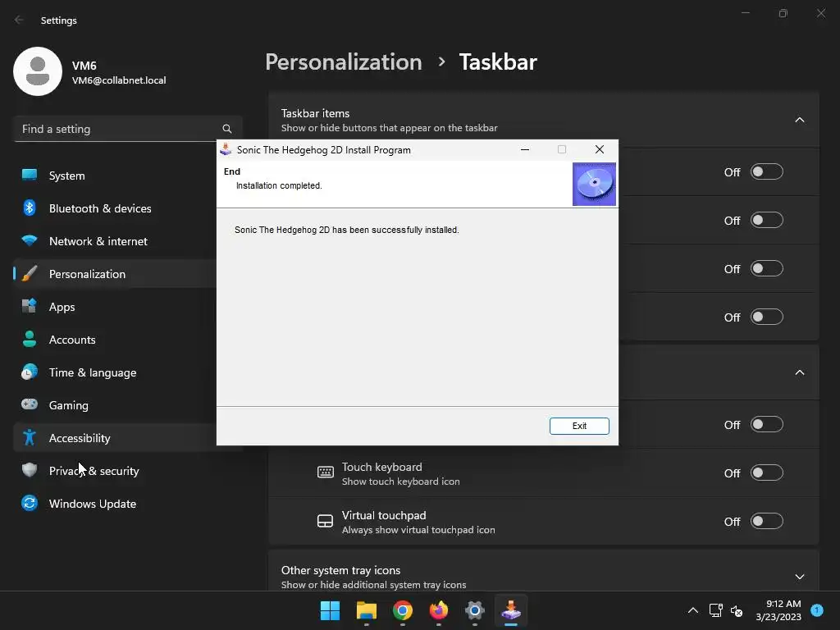Select the installer icon in taskbar
The height and width of the screenshot is (630, 840).
pos(511,610)
